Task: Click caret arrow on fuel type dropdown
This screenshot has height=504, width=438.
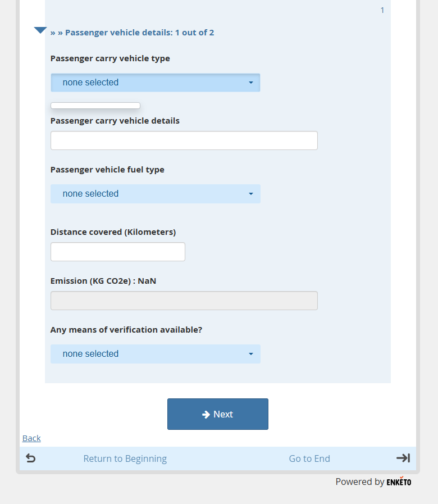Action: (x=251, y=194)
